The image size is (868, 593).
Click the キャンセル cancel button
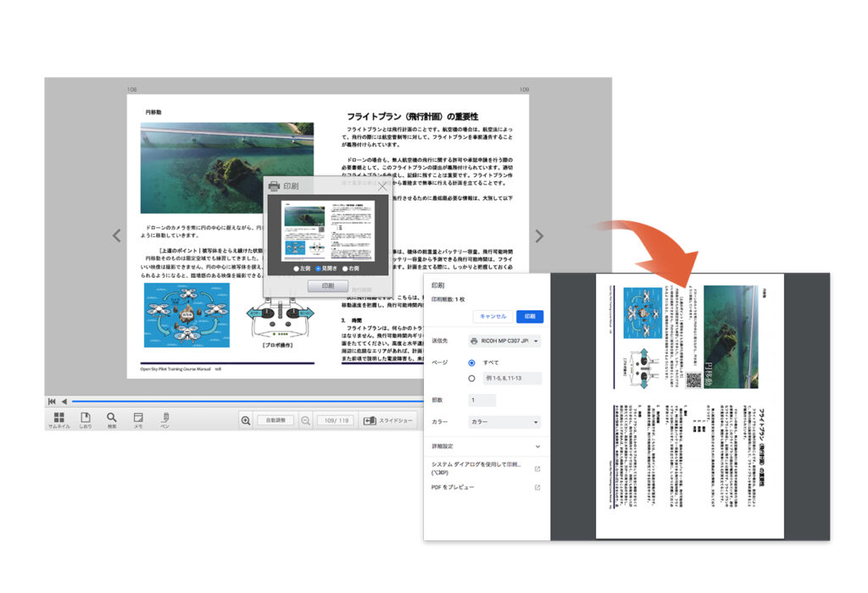click(492, 316)
